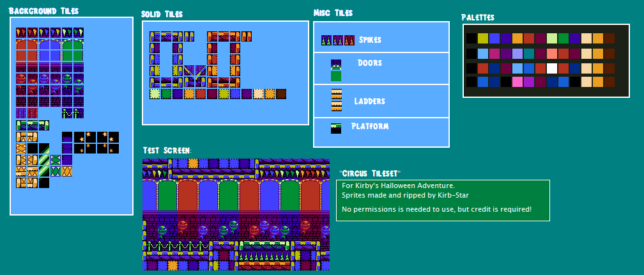
Task: Click the Platform label
Action: point(370,126)
